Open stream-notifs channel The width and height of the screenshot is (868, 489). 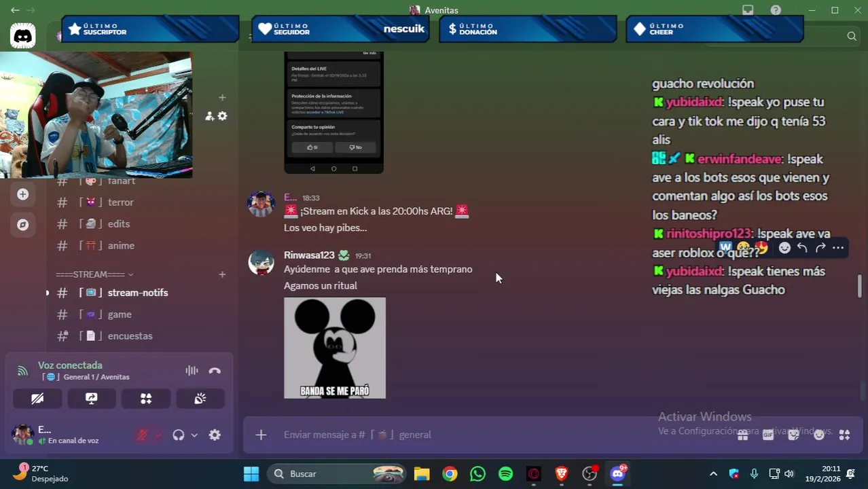(139, 293)
